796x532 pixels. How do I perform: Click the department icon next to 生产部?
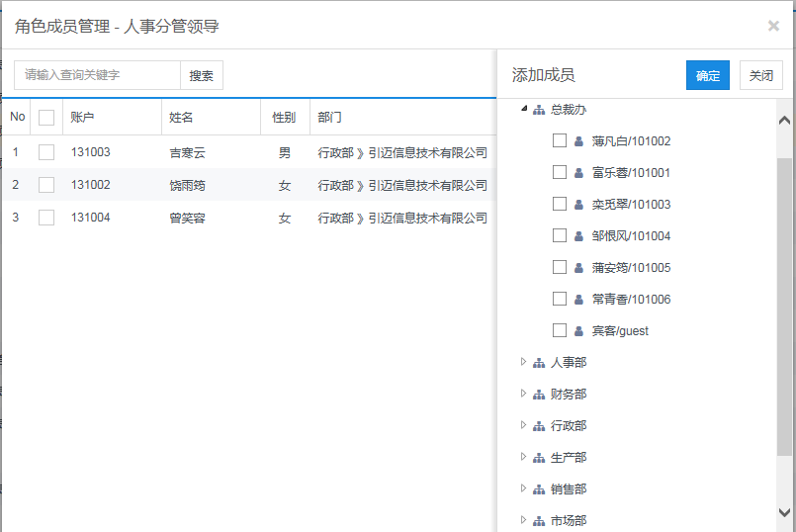coord(539,458)
